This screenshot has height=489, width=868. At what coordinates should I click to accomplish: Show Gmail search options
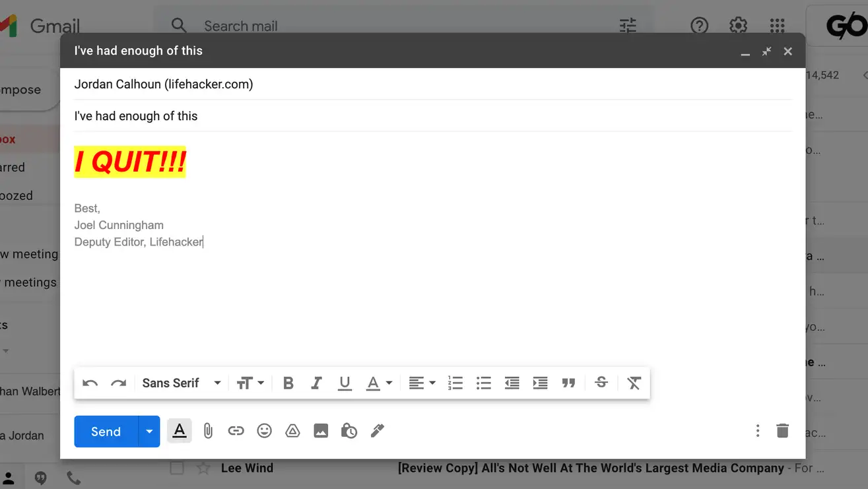(628, 26)
